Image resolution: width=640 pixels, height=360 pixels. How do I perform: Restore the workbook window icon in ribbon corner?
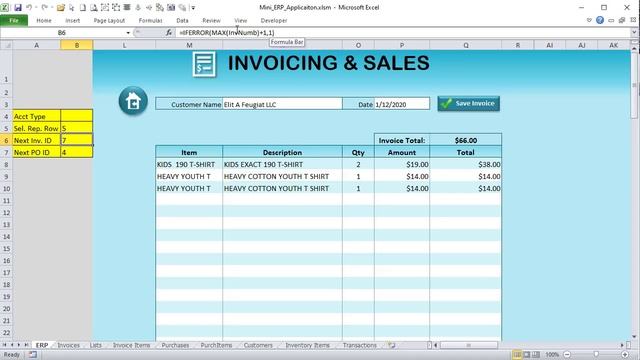[x=622, y=20]
